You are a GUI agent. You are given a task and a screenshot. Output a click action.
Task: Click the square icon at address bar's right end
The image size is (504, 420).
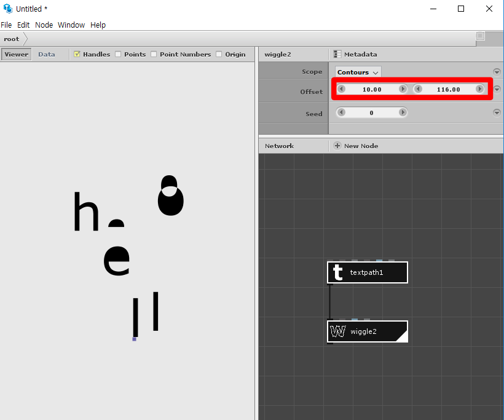pyautogui.click(x=480, y=36)
